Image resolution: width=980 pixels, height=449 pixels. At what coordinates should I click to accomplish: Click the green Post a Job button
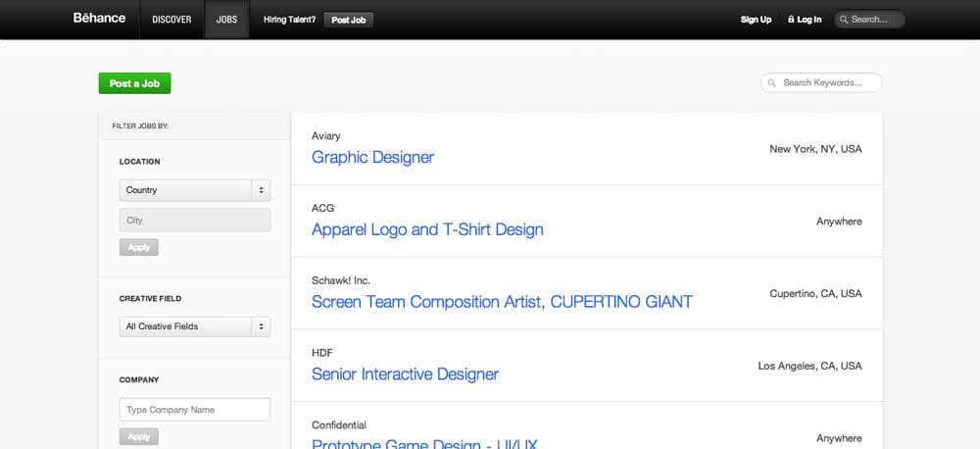coord(134,83)
